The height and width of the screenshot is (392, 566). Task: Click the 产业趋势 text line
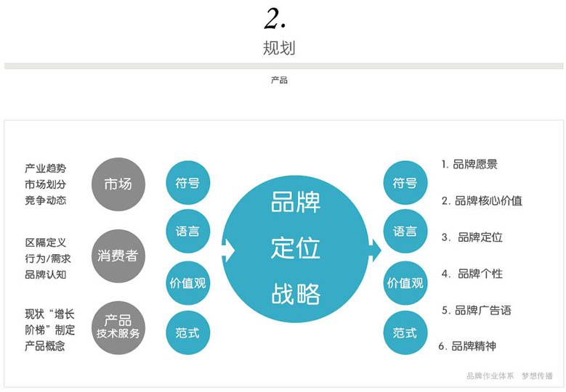pos(45,168)
